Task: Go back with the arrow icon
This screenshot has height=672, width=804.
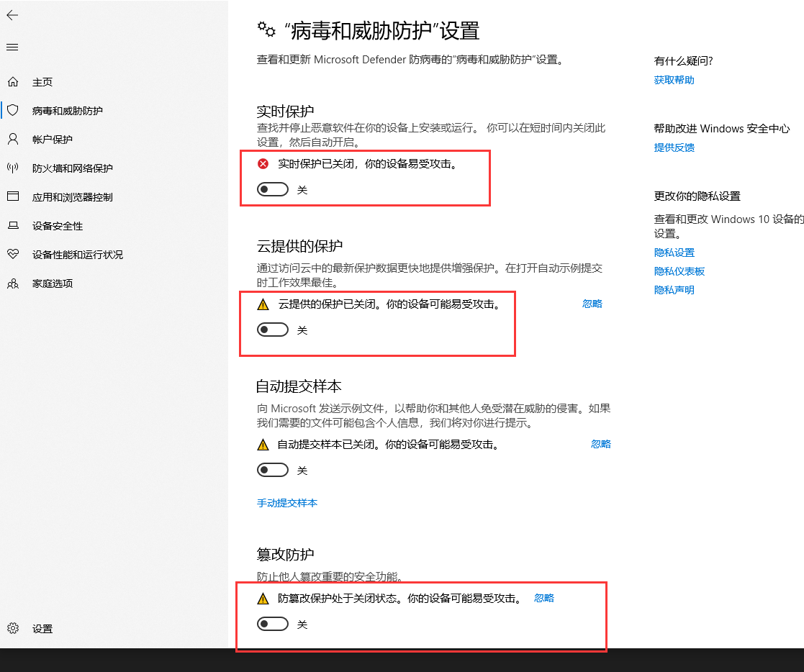Action: (x=12, y=15)
